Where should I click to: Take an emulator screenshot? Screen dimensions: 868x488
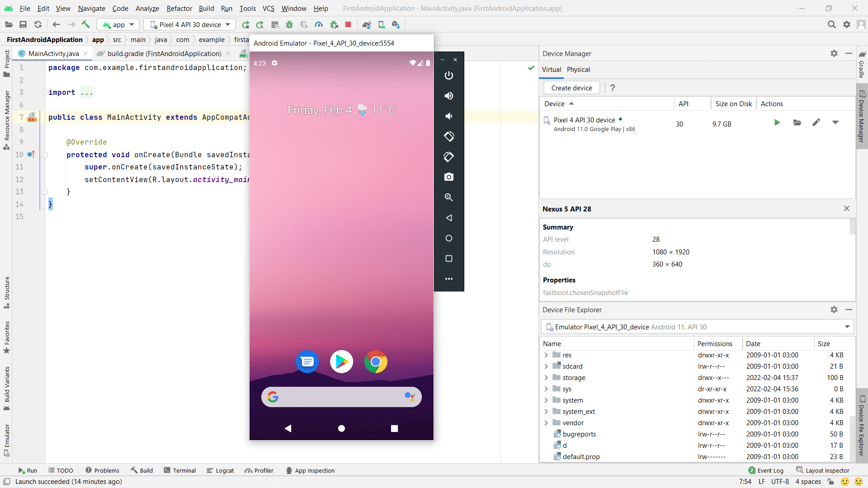pos(448,177)
